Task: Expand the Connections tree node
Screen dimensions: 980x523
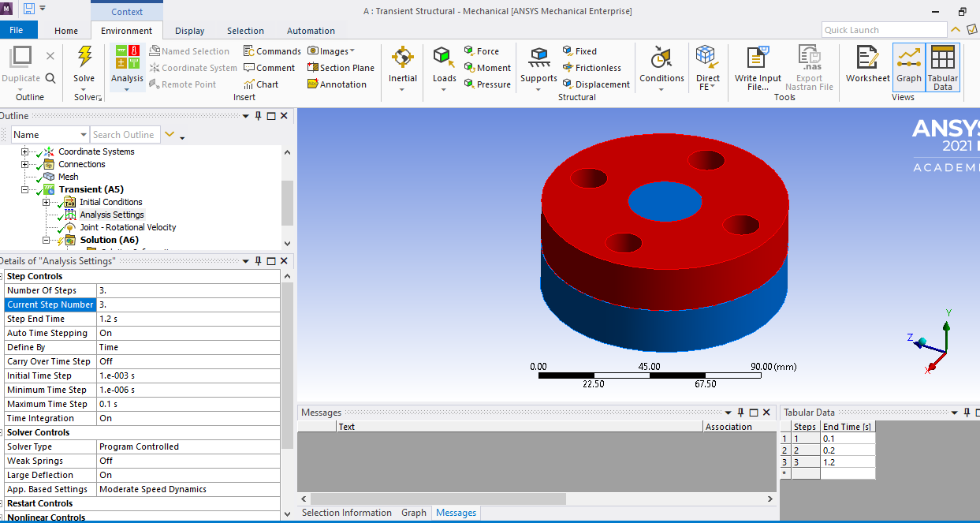Action: pyautogui.click(x=25, y=164)
